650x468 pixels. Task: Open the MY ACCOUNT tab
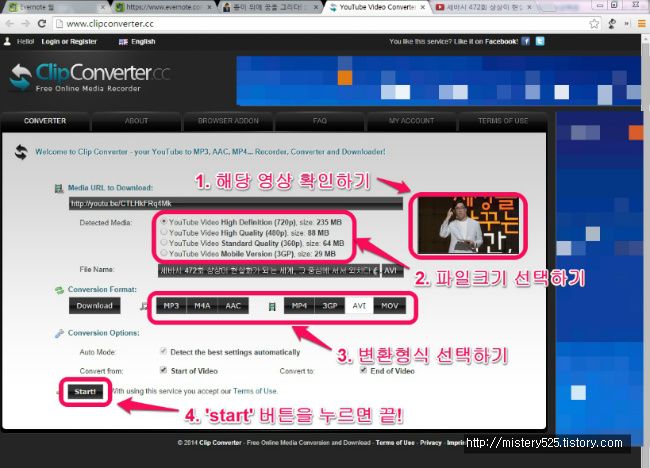pyautogui.click(x=411, y=121)
